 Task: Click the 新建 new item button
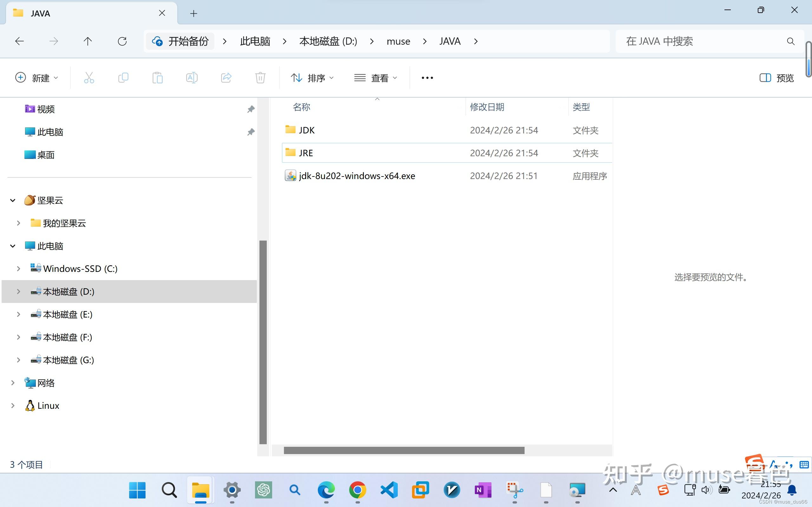pos(37,77)
